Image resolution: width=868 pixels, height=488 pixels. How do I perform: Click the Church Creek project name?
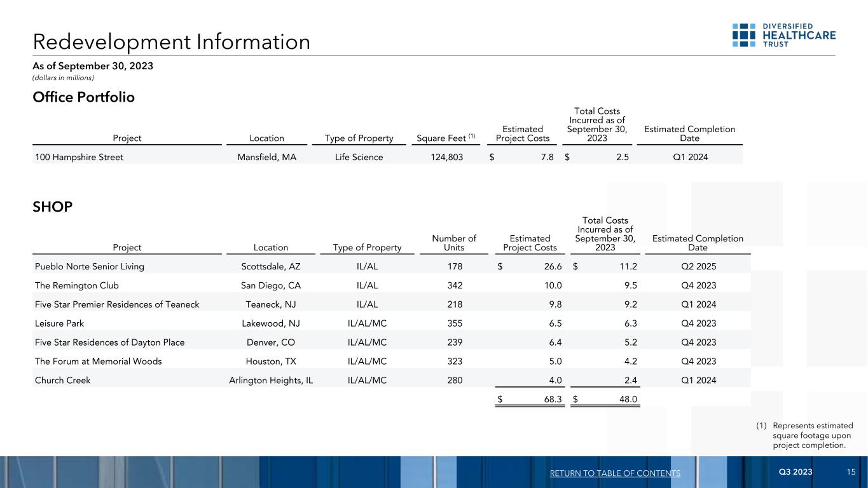coord(62,381)
